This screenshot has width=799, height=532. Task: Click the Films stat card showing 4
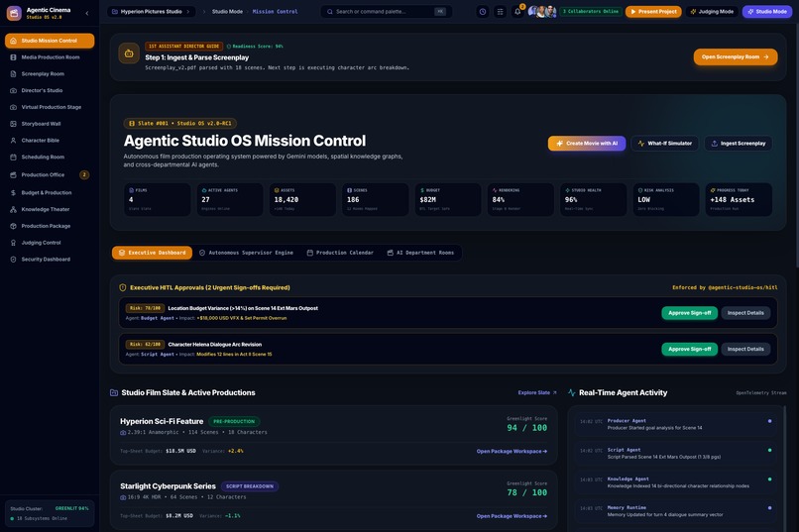158,199
